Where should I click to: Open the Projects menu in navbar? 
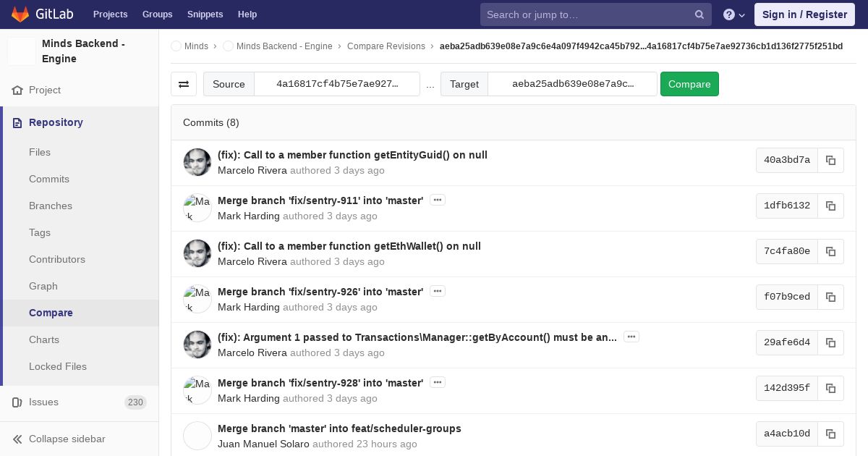click(110, 14)
